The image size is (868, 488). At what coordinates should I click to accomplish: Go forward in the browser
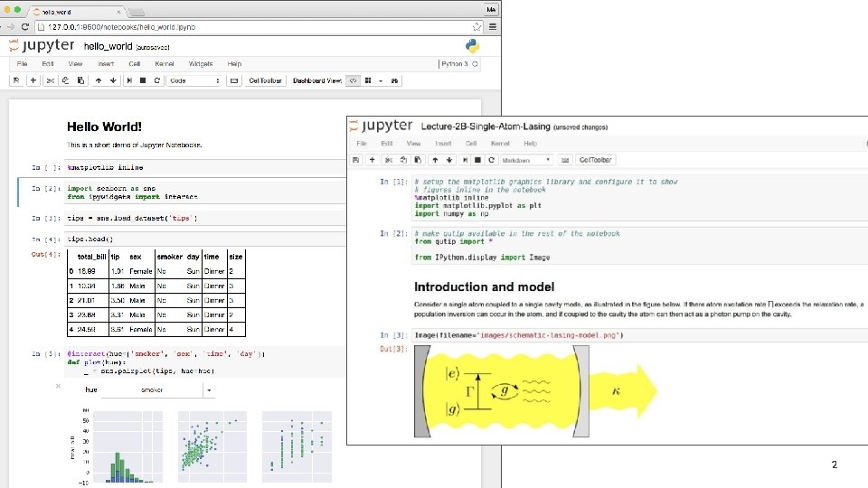tap(11, 26)
